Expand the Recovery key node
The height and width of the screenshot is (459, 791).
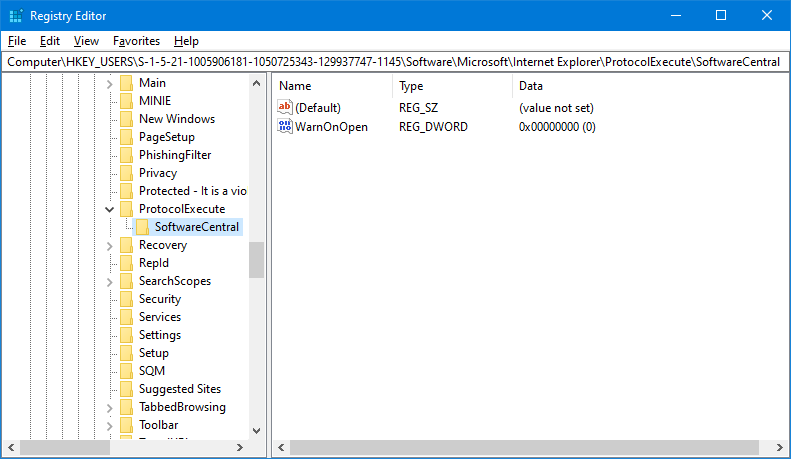click(x=110, y=245)
